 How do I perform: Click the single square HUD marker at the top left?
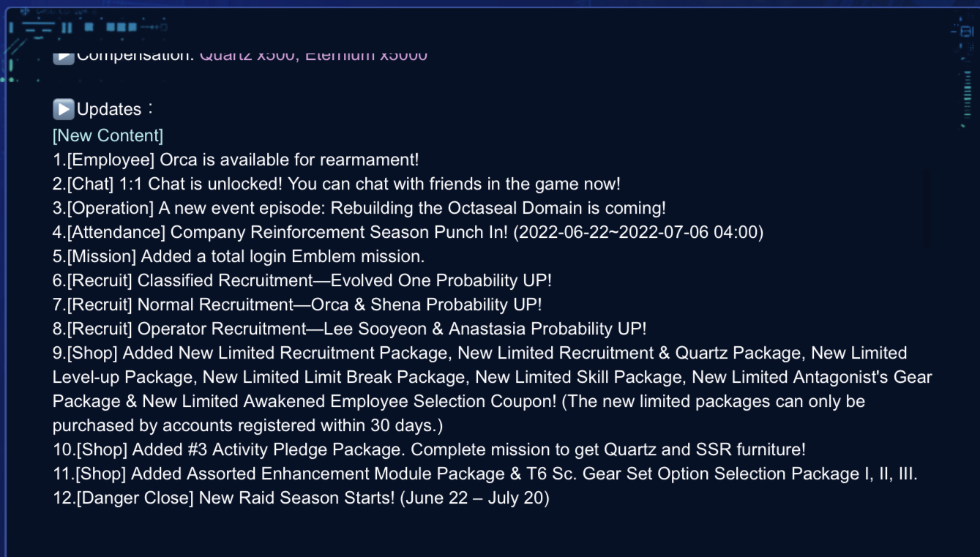click(x=89, y=27)
